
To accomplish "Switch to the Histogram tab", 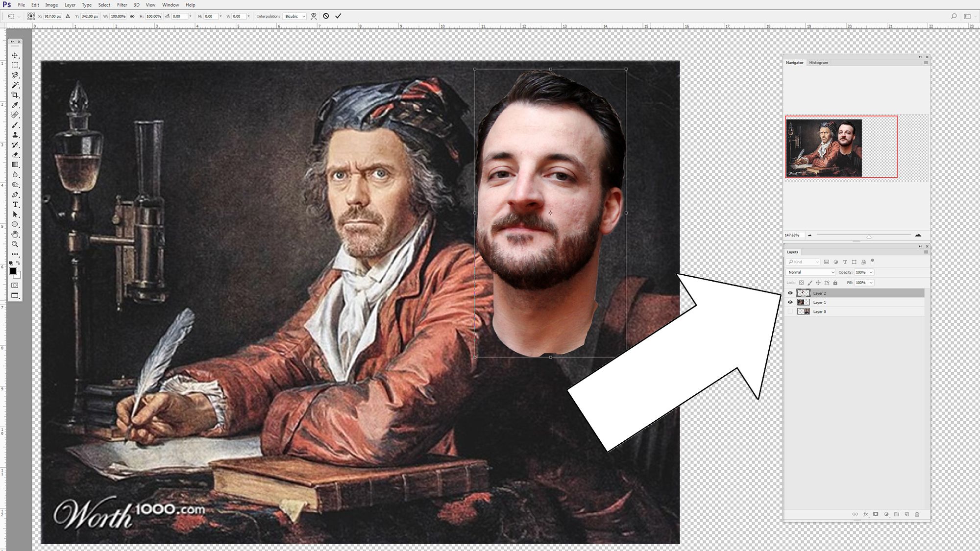I will [818, 63].
